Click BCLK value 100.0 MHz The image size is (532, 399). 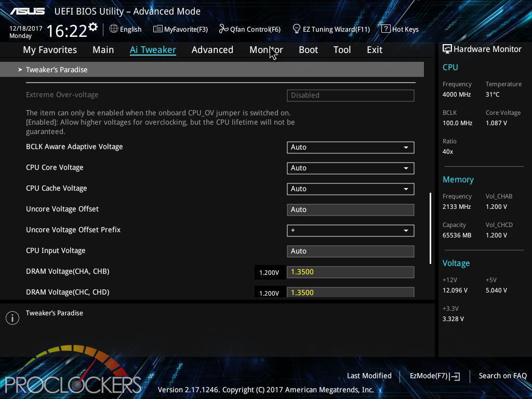point(457,123)
